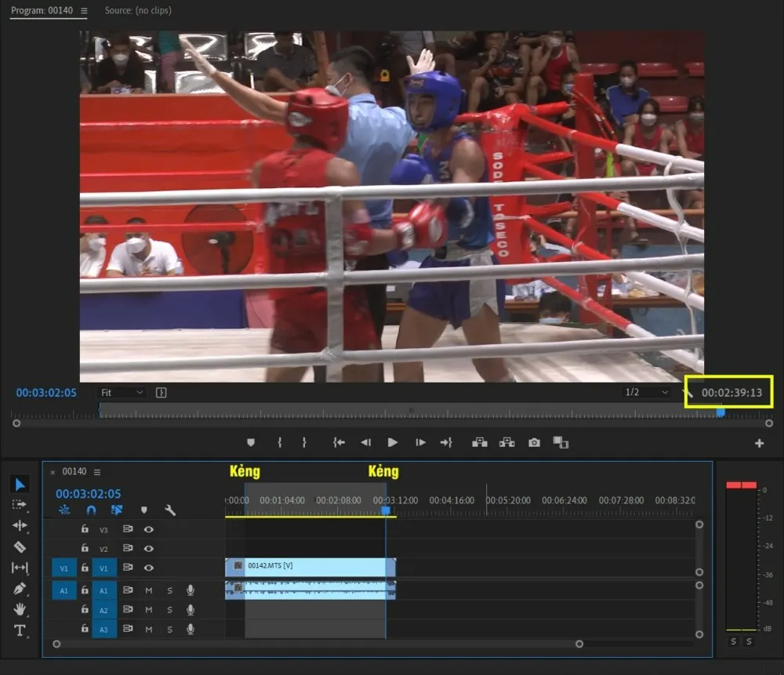Open timeline 00140 panel menu
784x675 pixels.
[97, 472]
